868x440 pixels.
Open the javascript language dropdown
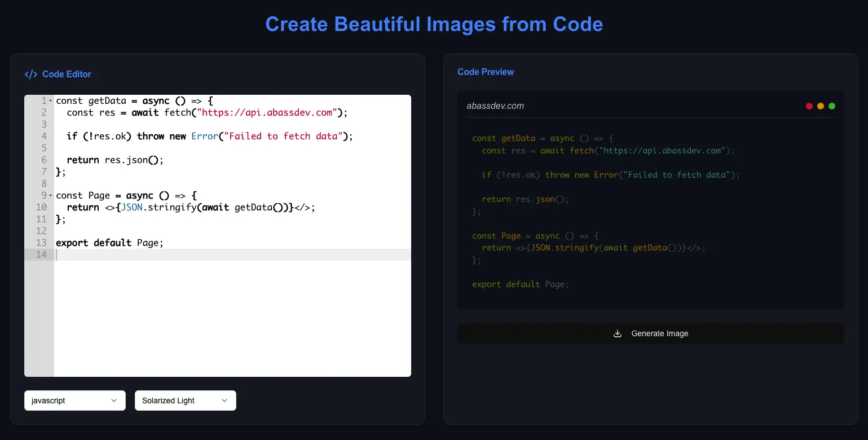[x=75, y=401]
